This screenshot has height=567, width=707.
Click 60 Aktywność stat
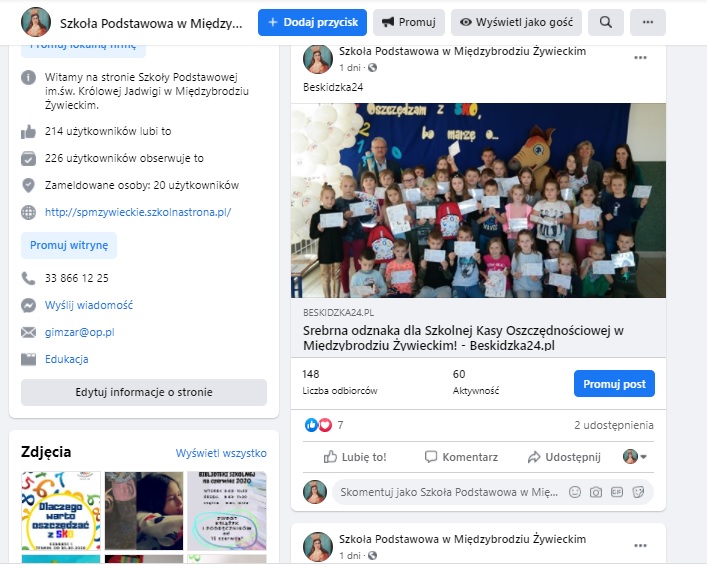pyautogui.click(x=476, y=382)
